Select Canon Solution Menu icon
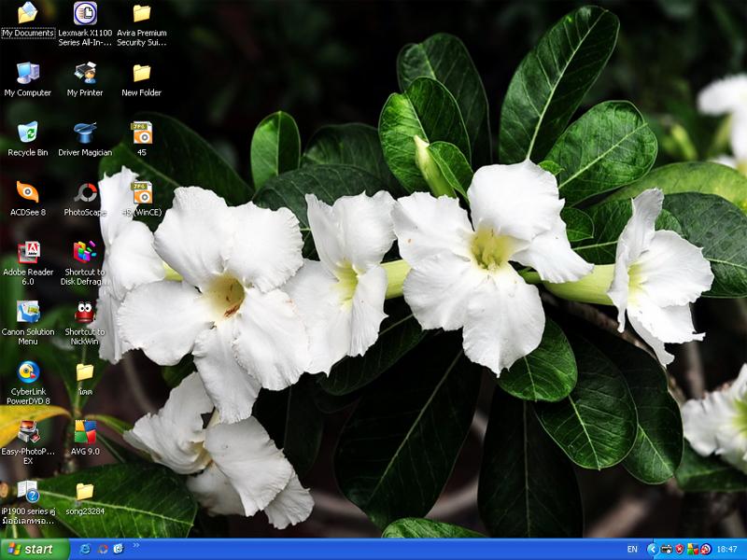 click(28, 312)
